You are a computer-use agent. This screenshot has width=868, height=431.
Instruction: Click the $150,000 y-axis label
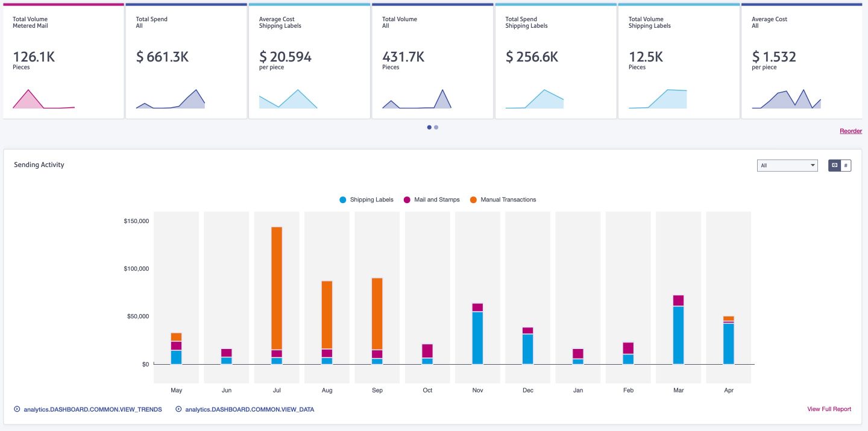click(136, 221)
